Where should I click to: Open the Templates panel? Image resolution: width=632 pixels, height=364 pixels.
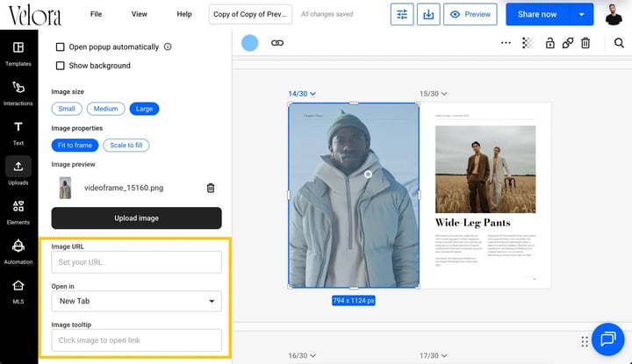[x=18, y=54]
